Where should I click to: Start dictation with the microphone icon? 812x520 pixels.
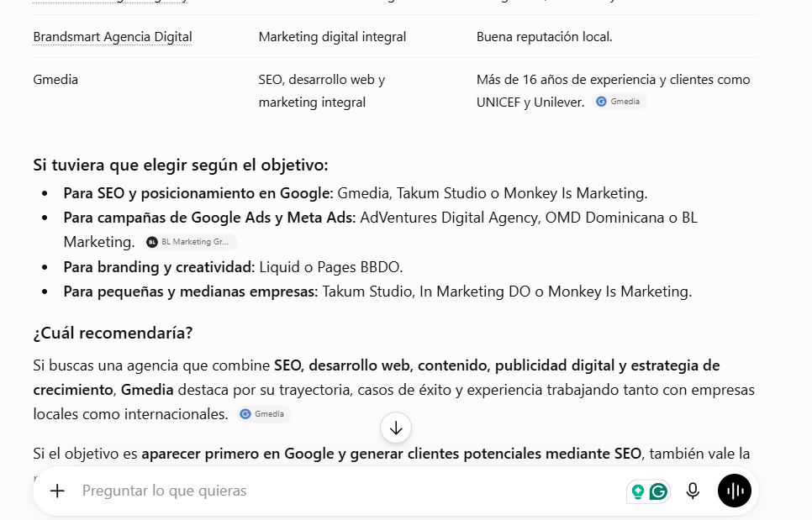[693, 491]
